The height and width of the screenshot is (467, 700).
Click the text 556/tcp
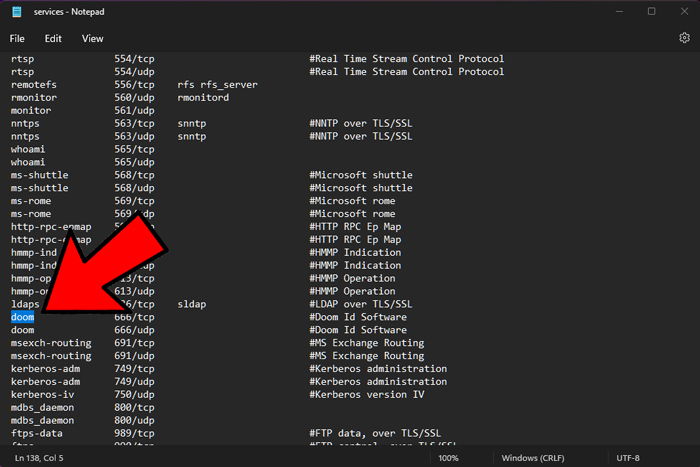tap(134, 84)
